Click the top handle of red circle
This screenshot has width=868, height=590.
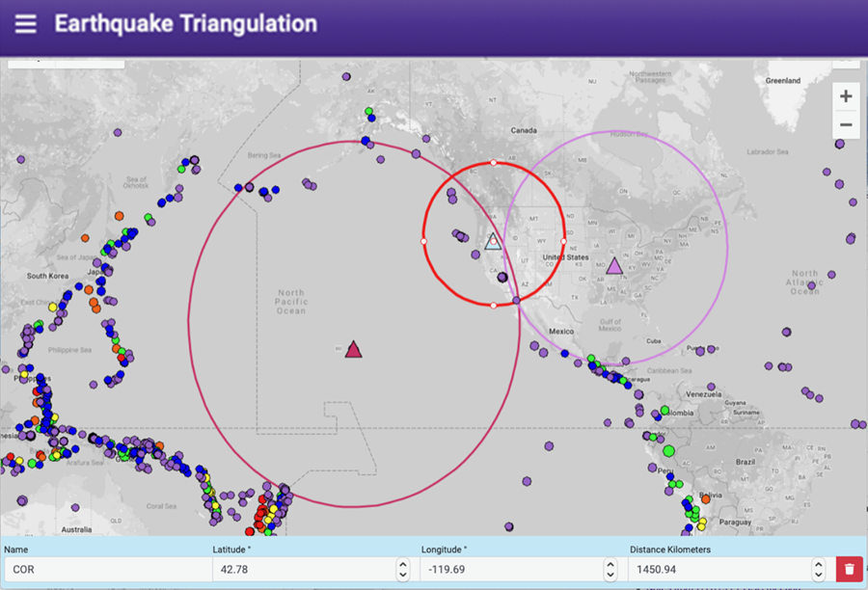(x=494, y=163)
